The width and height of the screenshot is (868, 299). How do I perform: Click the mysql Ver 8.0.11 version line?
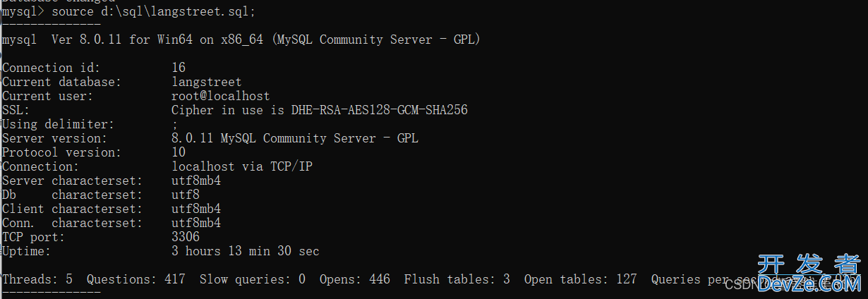pyautogui.click(x=241, y=39)
